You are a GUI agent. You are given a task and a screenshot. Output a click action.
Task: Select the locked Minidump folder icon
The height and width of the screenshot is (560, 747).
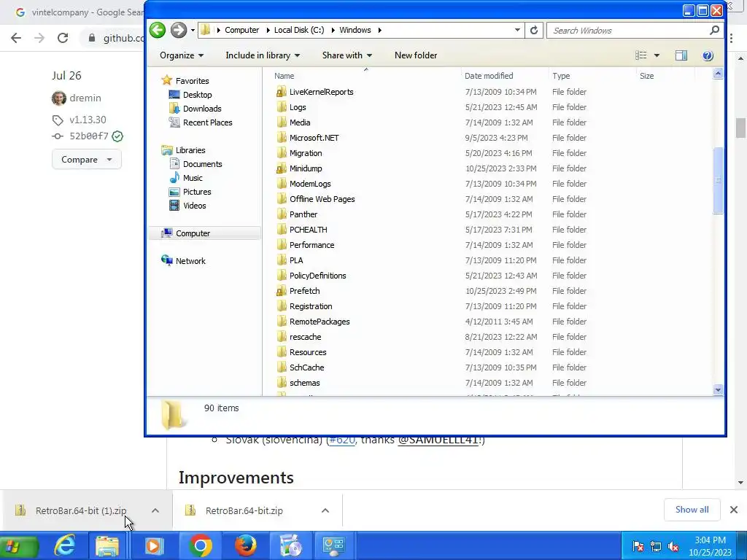tap(281, 168)
